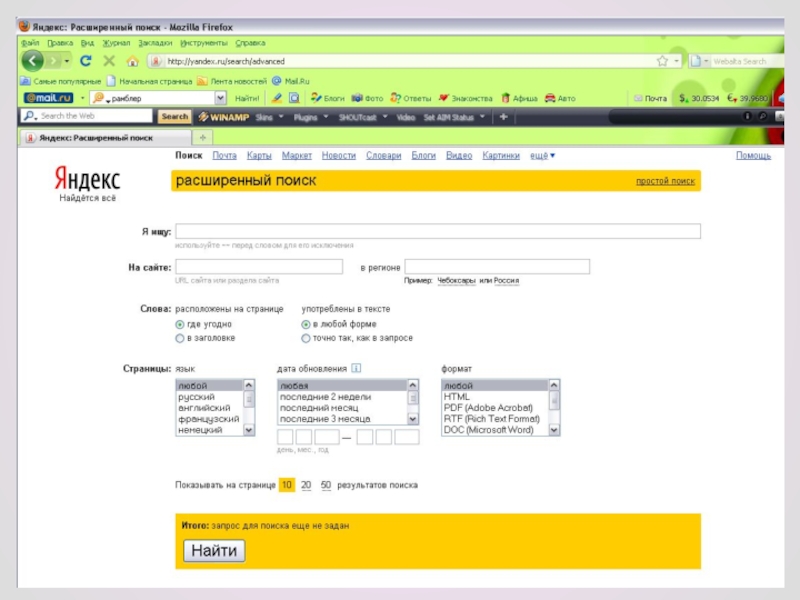The width and height of the screenshot is (800, 600).
Task: Click the browser Back arrow button
Action: coord(32,61)
